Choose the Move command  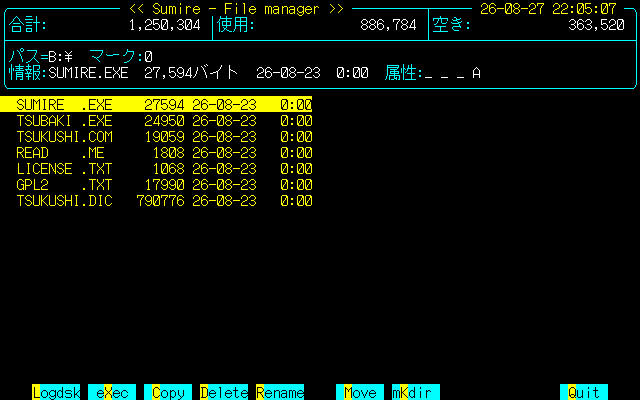(360, 392)
